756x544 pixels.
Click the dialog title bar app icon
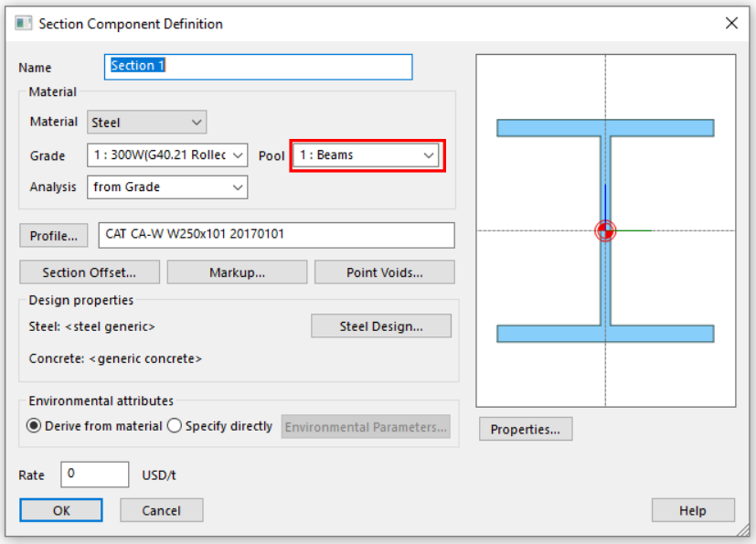24,24
